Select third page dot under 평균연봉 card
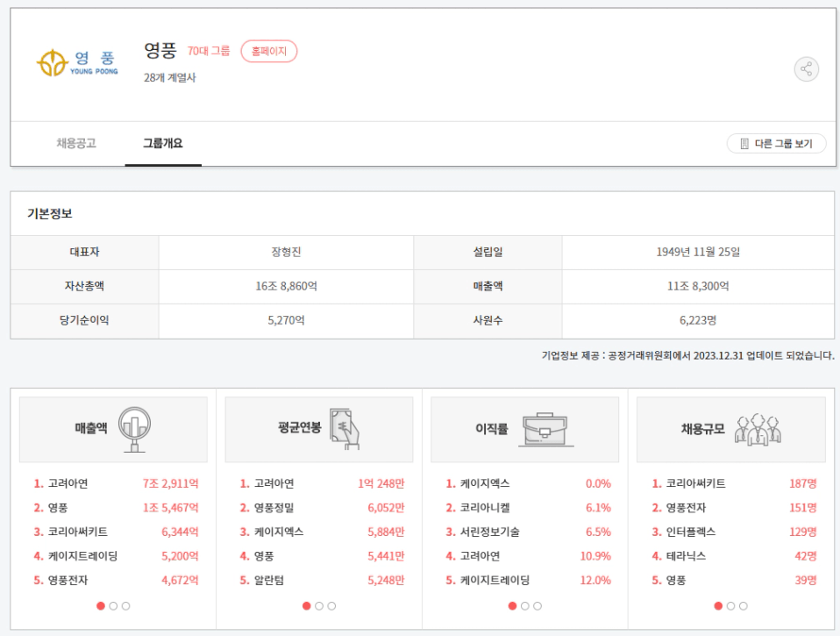 331,605
